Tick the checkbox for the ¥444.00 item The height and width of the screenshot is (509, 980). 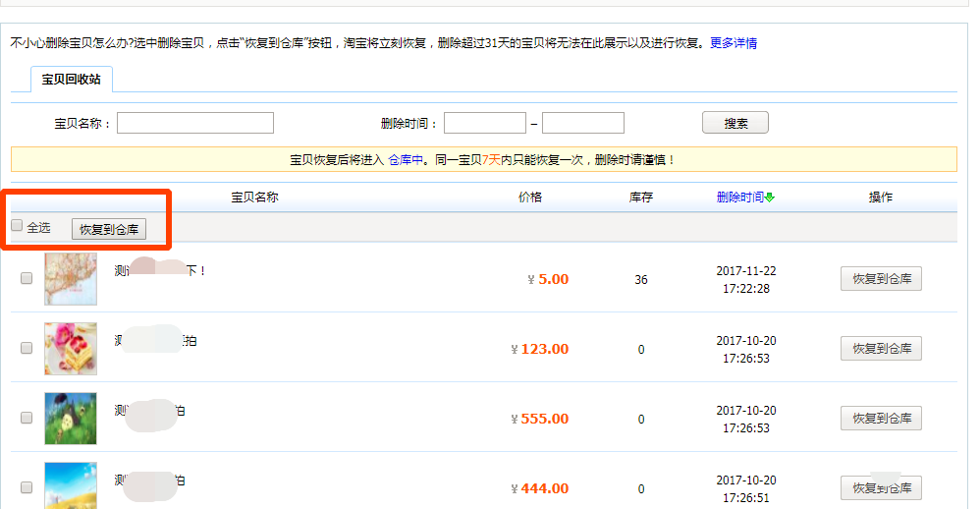(27, 487)
